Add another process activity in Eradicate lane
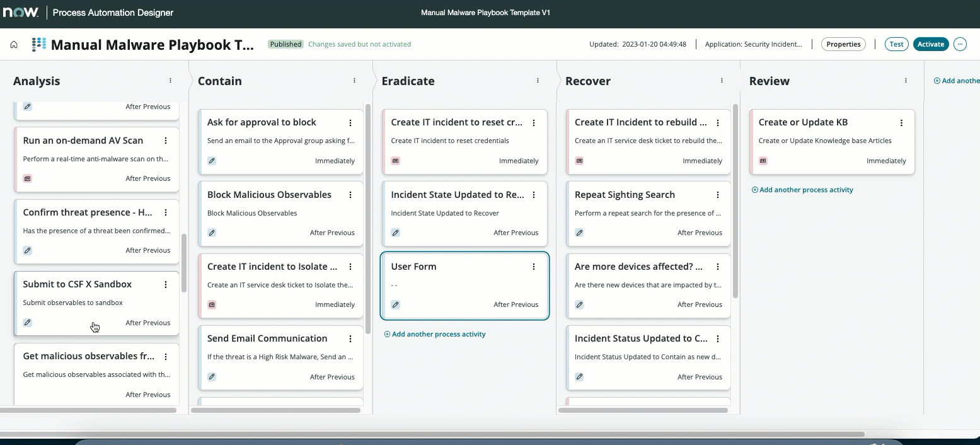This screenshot has width=980, height=445. [435, 334]
